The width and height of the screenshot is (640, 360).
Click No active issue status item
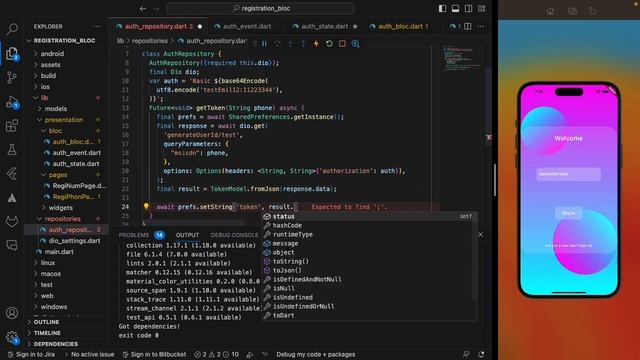pos(89,354)
